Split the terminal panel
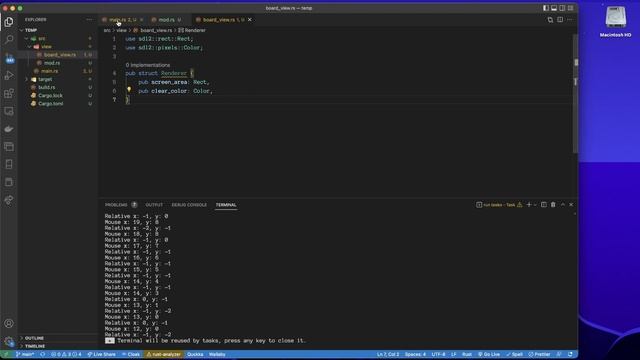Viewport: 640px width, 360px height. [544, 204]
